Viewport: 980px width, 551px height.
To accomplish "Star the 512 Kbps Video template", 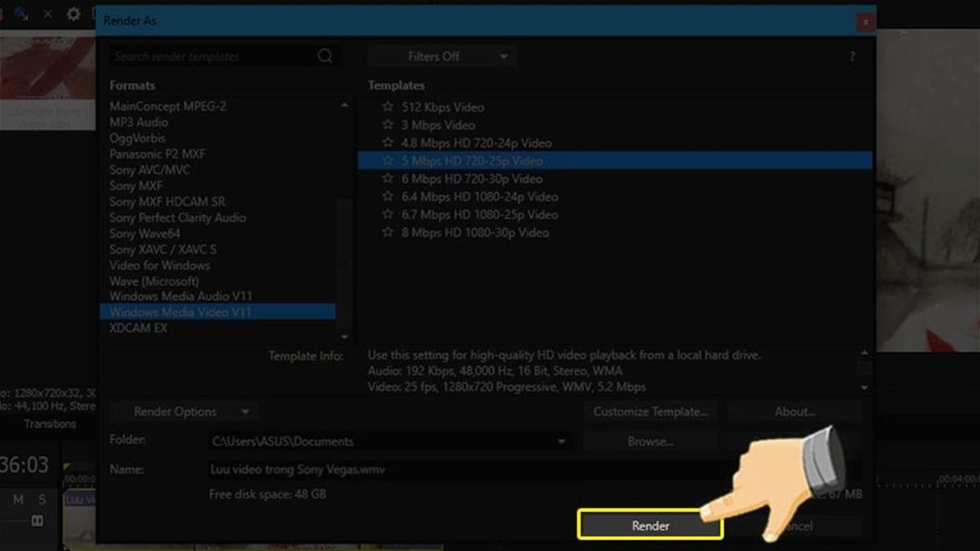I will point(388,107).
